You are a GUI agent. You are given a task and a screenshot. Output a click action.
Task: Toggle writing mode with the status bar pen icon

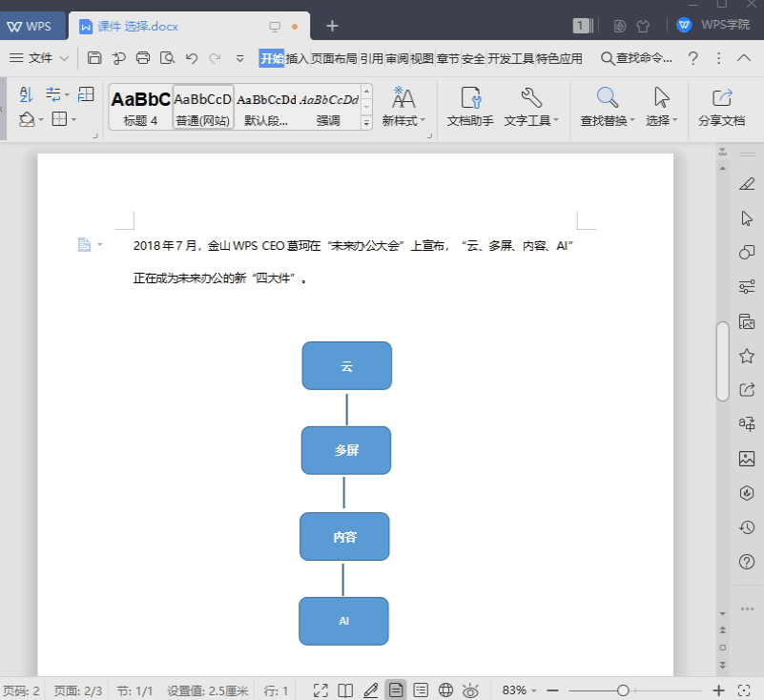[371, 690]
